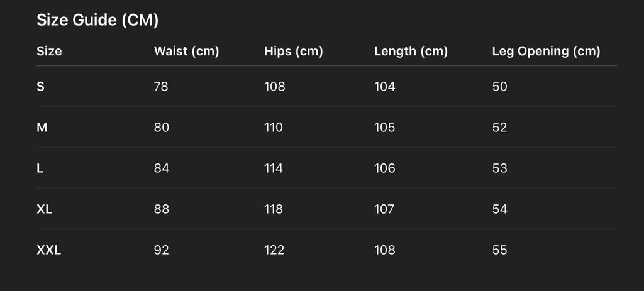Select the XL size row label
This screenshot has height=291, width=644.
pyautogui.click(x=44, y=209)
